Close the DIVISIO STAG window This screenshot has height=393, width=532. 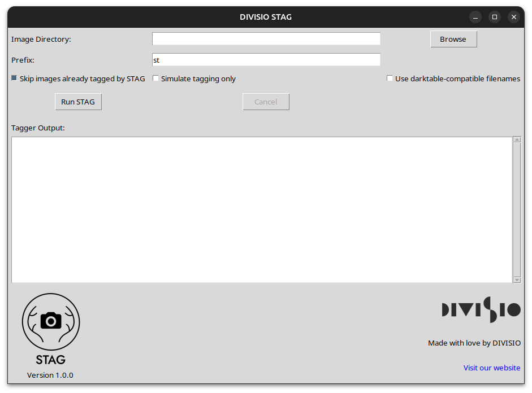(x=514, y=17)
